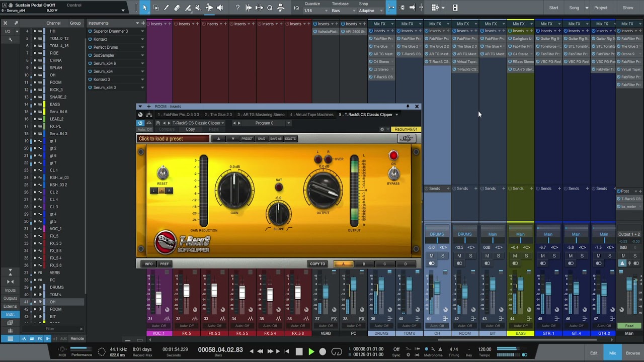
Task: Click the SLOPE knob
Action: pos(279,213)
